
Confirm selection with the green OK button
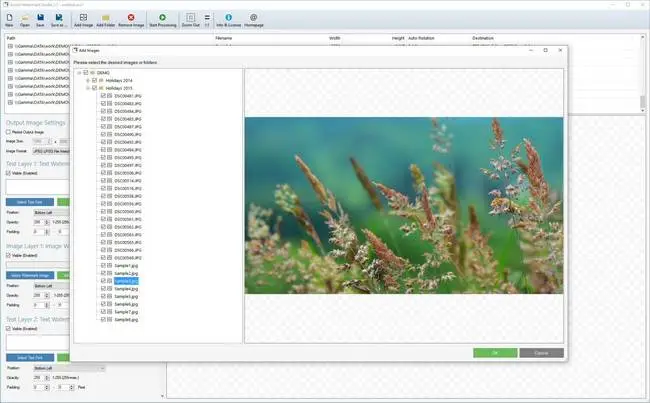pos(495,352)
